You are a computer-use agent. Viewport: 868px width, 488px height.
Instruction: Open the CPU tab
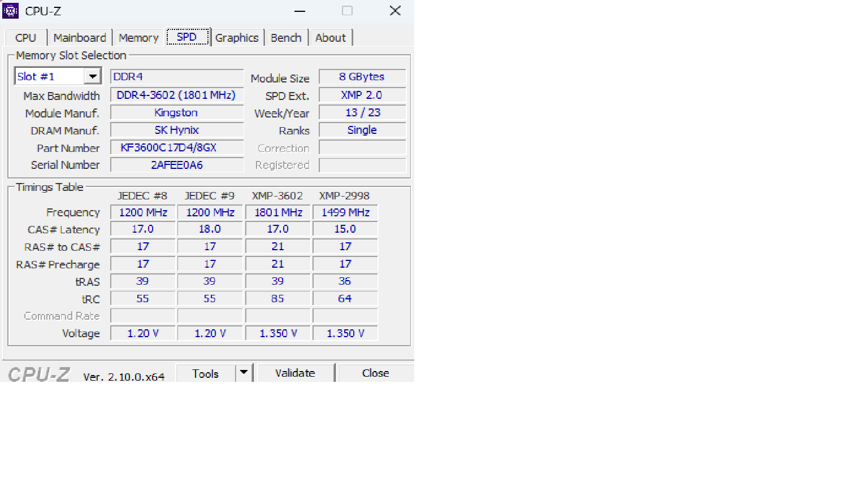click(25, 38)
